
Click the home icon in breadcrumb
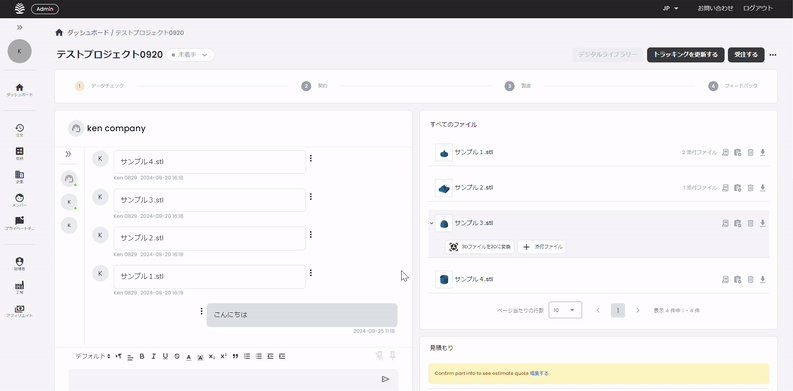point(59,32)
